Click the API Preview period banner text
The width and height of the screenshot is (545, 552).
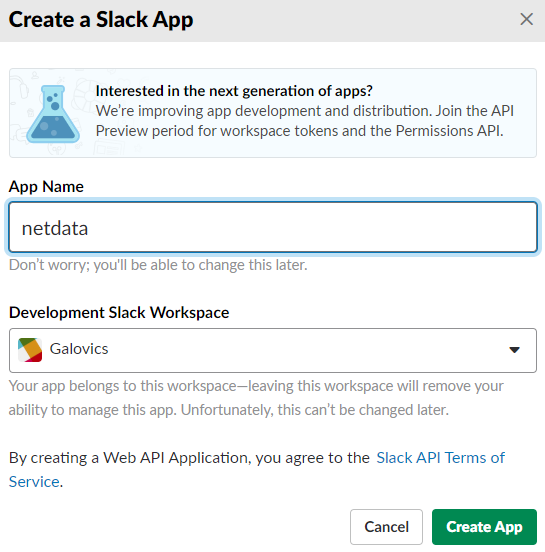click(305, 121)
